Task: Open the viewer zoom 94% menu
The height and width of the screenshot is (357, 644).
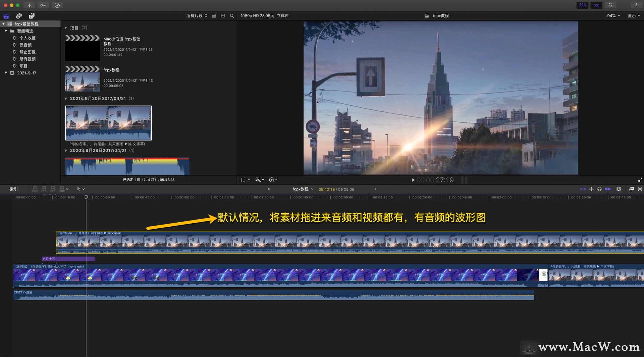Action: [613, 16]
